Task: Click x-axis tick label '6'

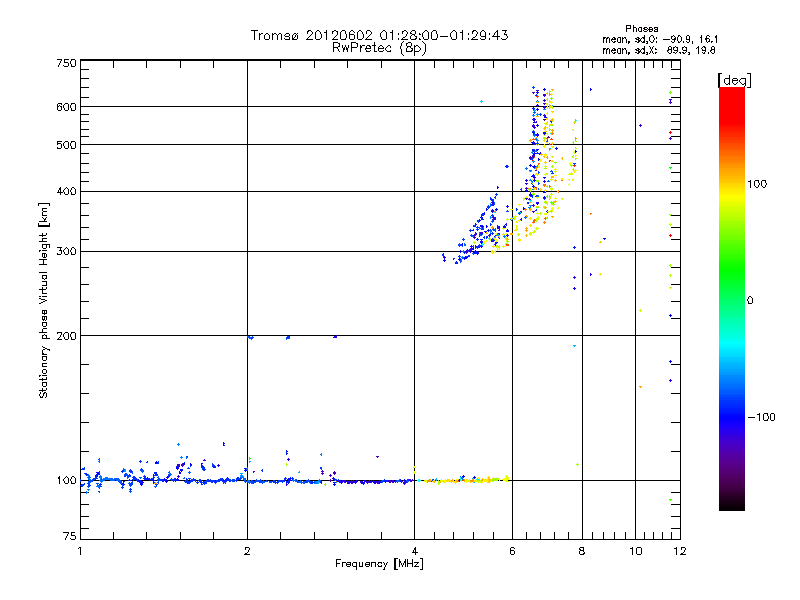Action: click(512, 551)
